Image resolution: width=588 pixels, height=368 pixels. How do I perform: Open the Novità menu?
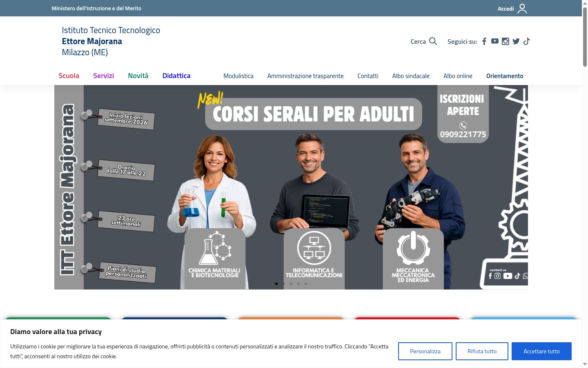point(138,76)
